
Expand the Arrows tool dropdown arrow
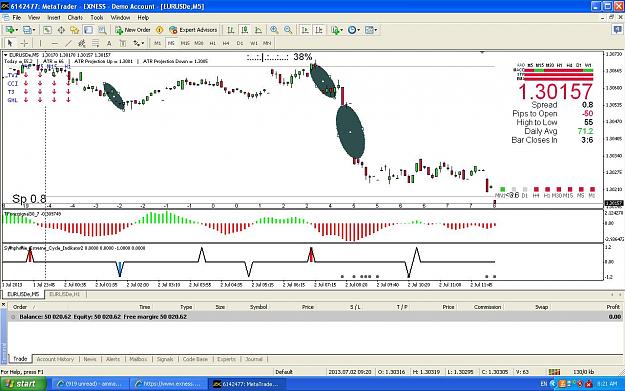coord(143,43)
